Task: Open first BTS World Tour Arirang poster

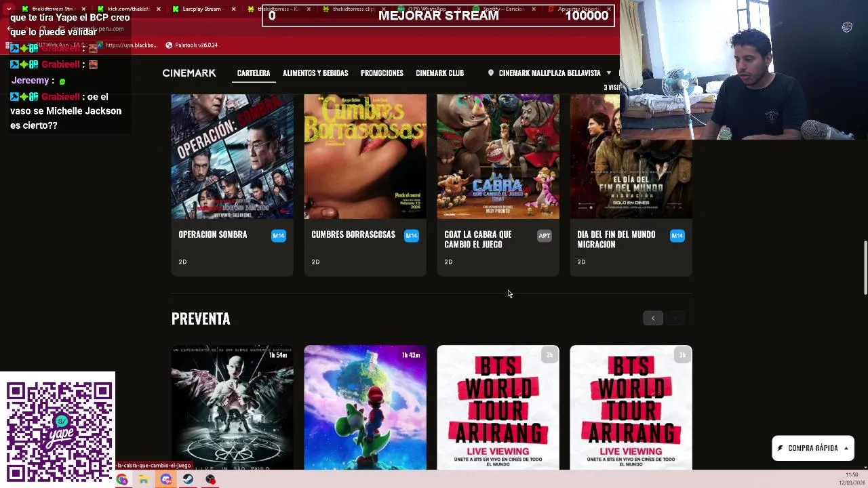Action: [x=498, y=407]
